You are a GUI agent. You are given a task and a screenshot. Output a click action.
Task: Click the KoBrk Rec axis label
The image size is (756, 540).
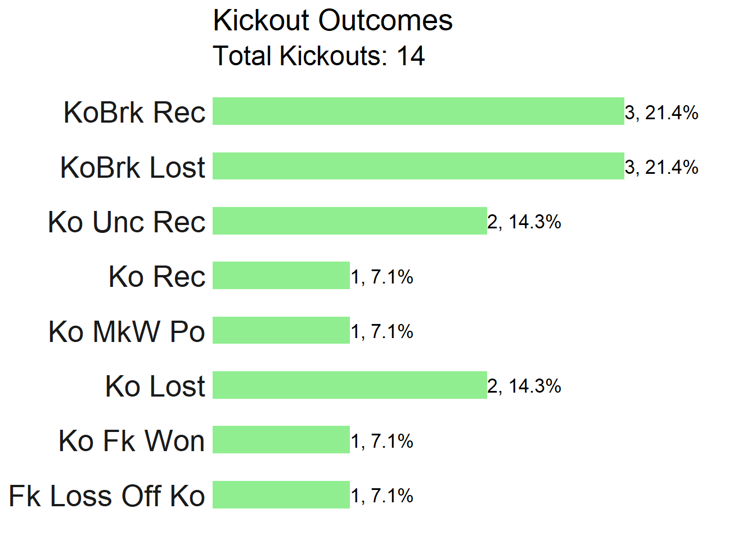click(x=134, y=112)
